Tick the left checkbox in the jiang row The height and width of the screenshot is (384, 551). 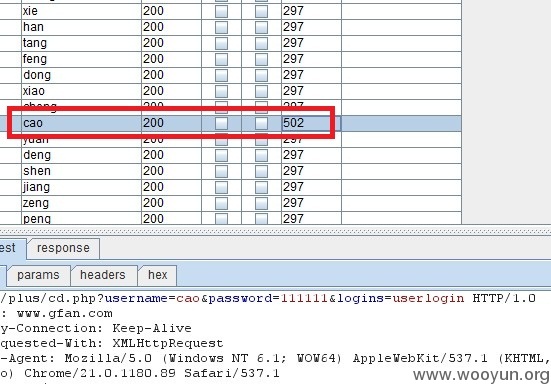pyautogui.click(x=221, y=187)
